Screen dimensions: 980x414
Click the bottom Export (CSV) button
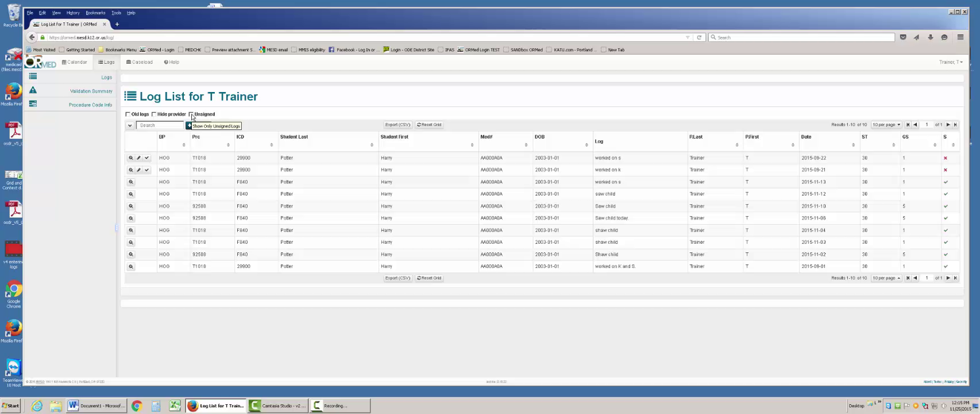(x=398, y=278)
